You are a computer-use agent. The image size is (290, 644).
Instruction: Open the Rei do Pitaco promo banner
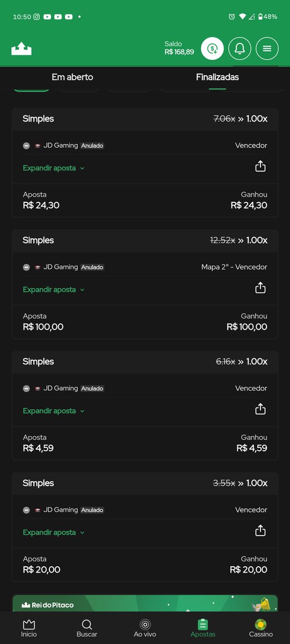pyautogui.click(x=145, y=603)
